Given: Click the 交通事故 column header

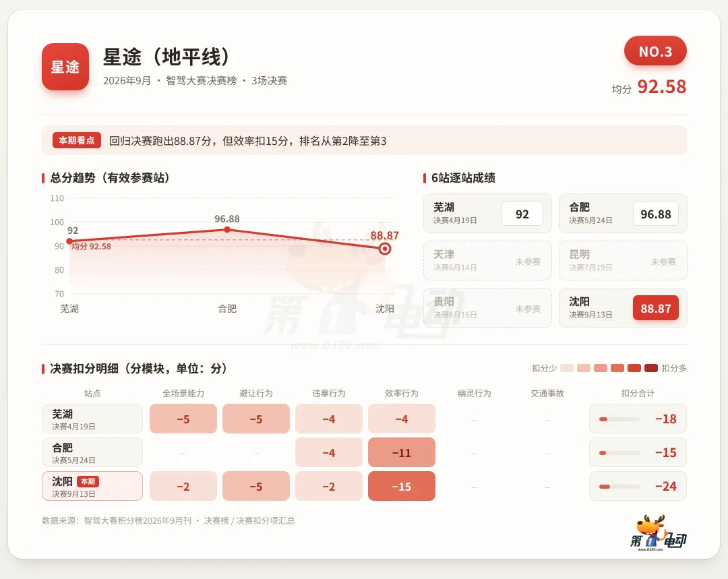Looking at the screenshot, I should (x=547, y=393).
